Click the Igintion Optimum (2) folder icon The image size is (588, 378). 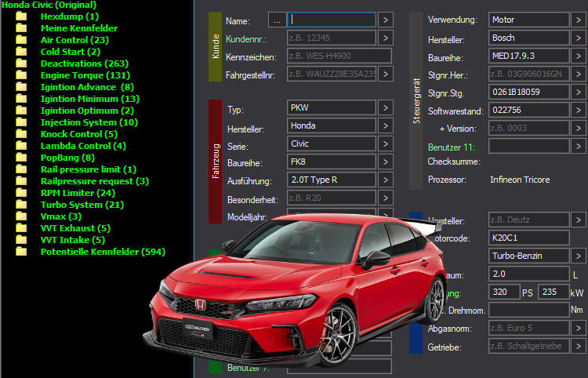21,111
